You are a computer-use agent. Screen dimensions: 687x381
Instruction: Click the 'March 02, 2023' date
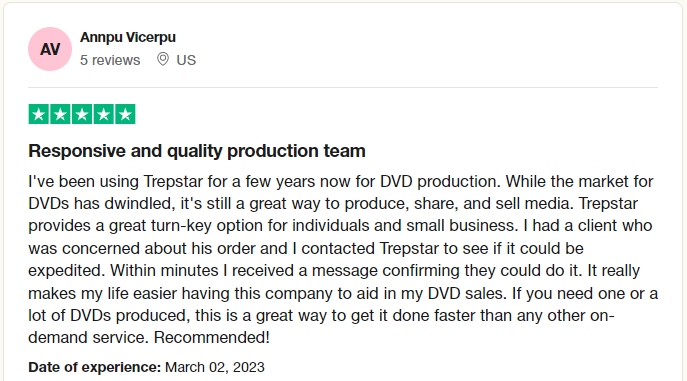pyautogui.click(x=215, y=367)
